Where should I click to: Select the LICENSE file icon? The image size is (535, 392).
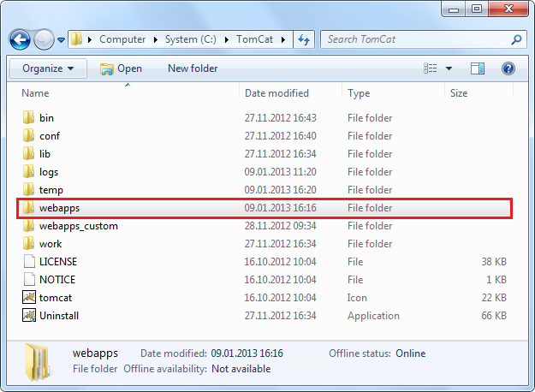(x=29, y=261)
